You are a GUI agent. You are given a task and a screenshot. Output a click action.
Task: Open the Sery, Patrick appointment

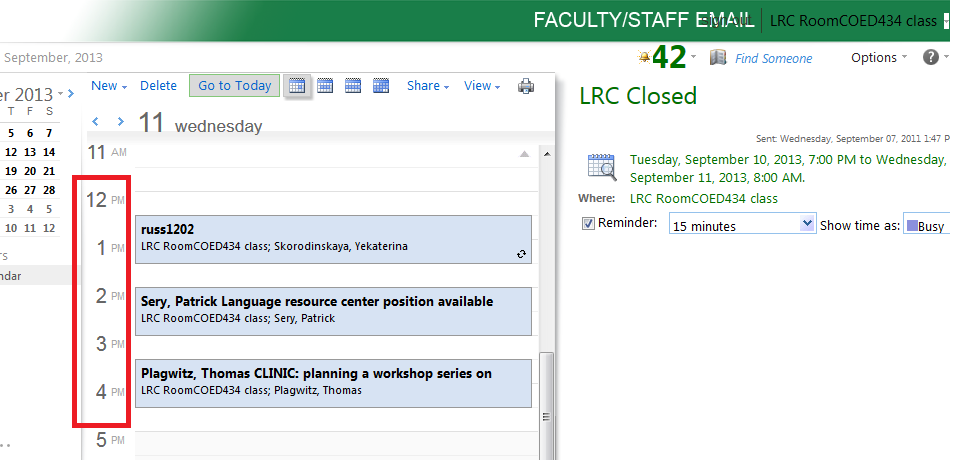coord(333,310)
